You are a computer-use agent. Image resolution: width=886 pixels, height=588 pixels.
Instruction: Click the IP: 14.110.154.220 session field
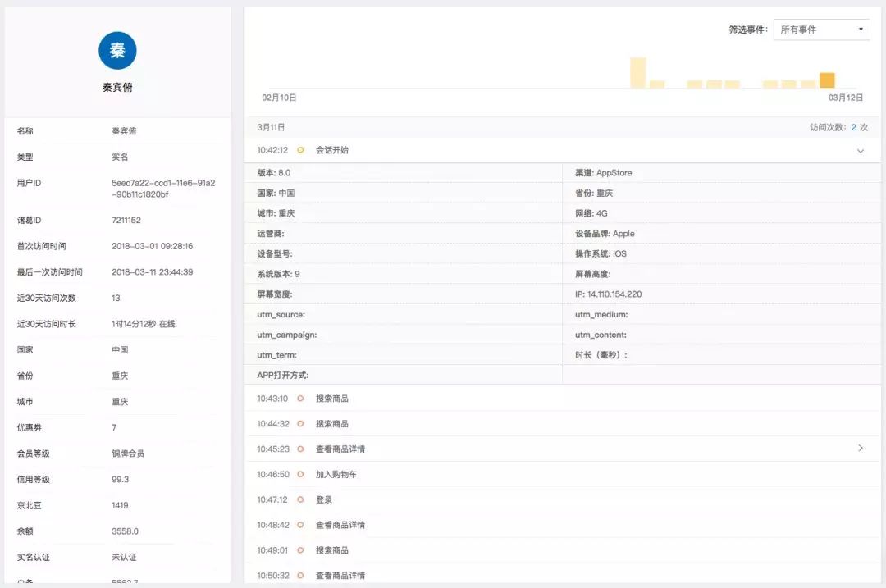click(722, 294)
